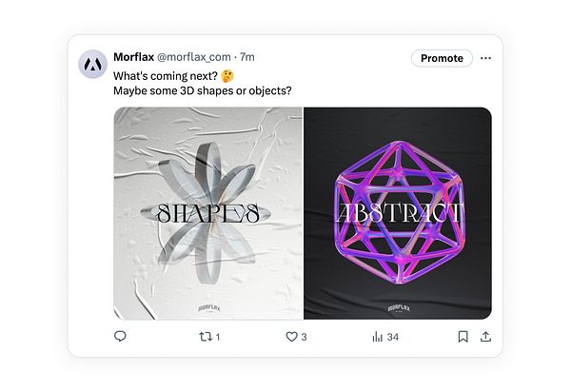Click the share upload arrow icon
Image resolution: width=571 pixels, height=392 pixels.
point(485,336)
